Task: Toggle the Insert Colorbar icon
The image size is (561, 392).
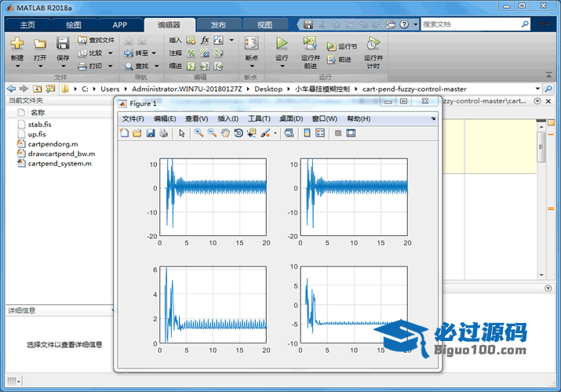Action: tap(307, 133)
